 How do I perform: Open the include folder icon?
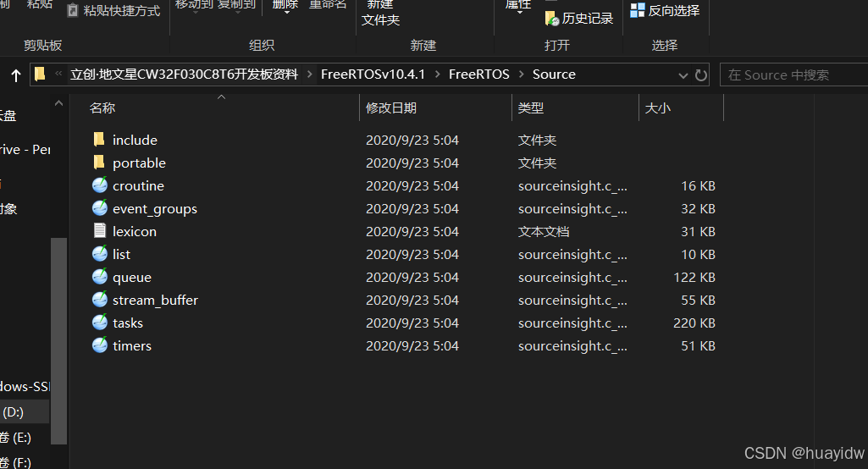click(99, 140)
